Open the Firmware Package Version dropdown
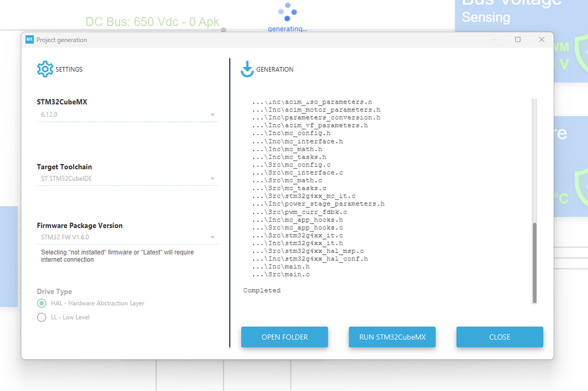This screenshot has width=588, height=391. click(x=212, y=237)
